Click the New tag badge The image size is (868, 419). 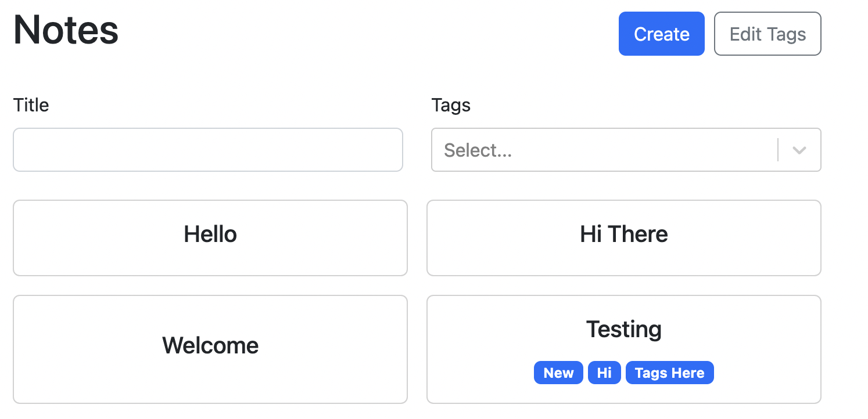pos(558,373)
